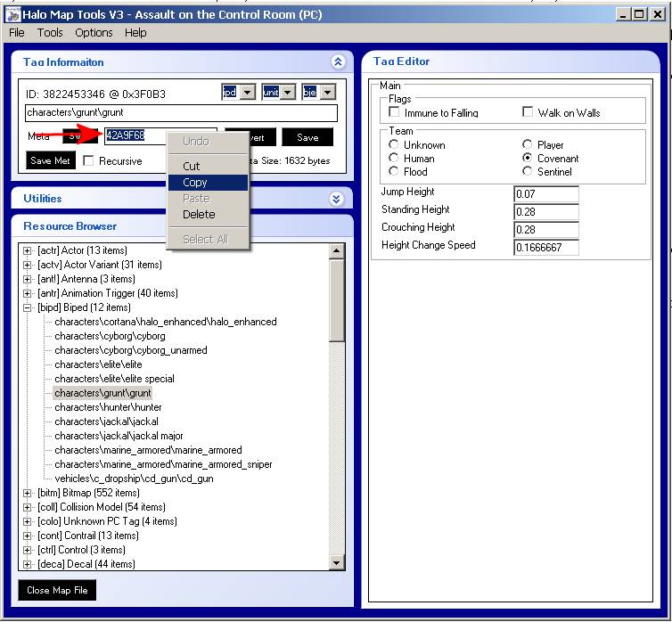Enable Immune to Falling flag
672x622 pixels.
pos(393,112)
